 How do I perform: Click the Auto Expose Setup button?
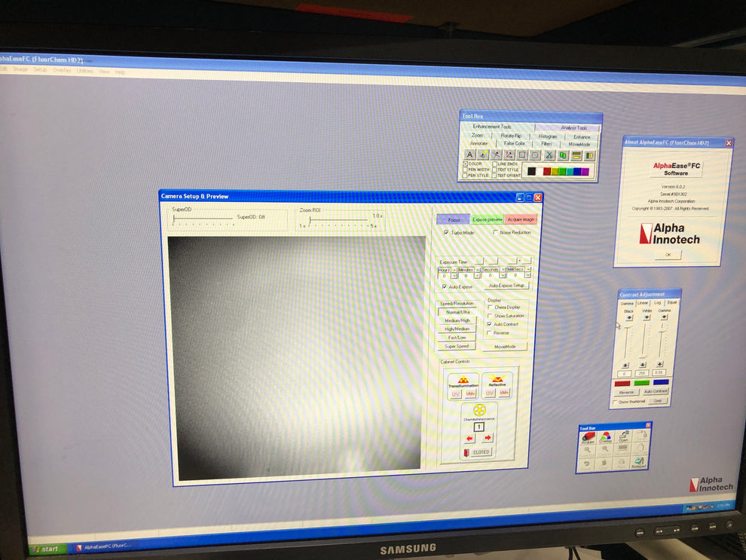pos(506,286)
